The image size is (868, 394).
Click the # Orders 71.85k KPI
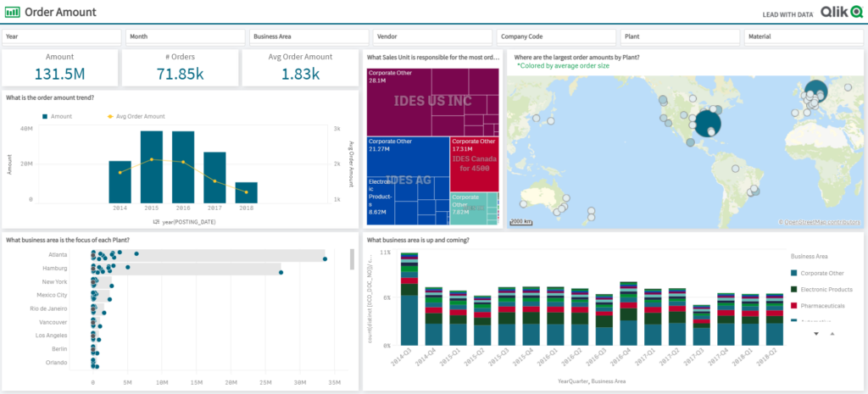180,68
